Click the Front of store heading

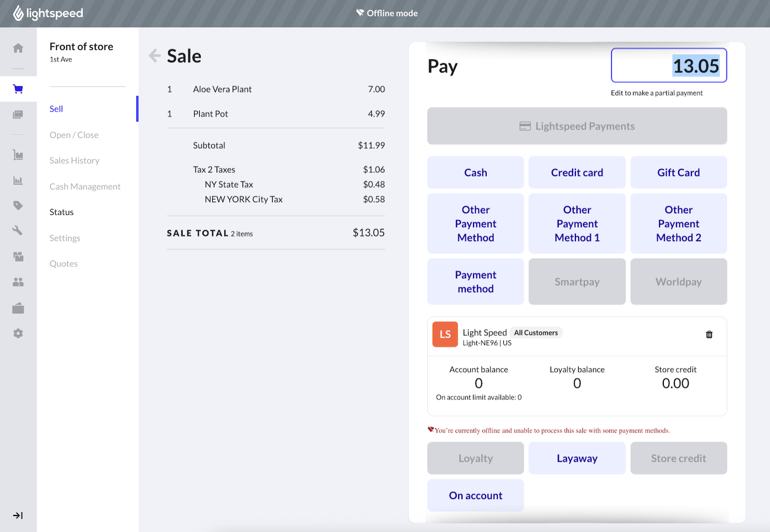pos(81,47)
